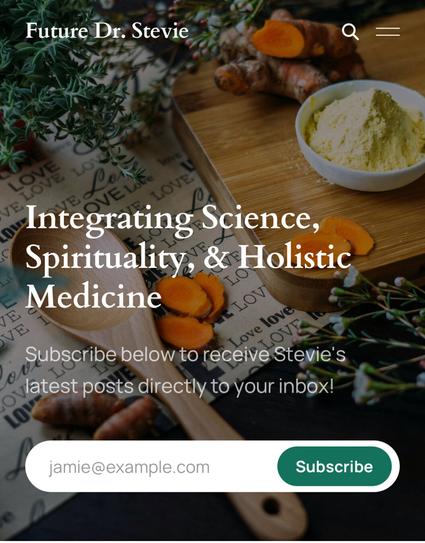Click the whole turmeric roots bottom-left

pyautogui.click(x=95, y=416)
